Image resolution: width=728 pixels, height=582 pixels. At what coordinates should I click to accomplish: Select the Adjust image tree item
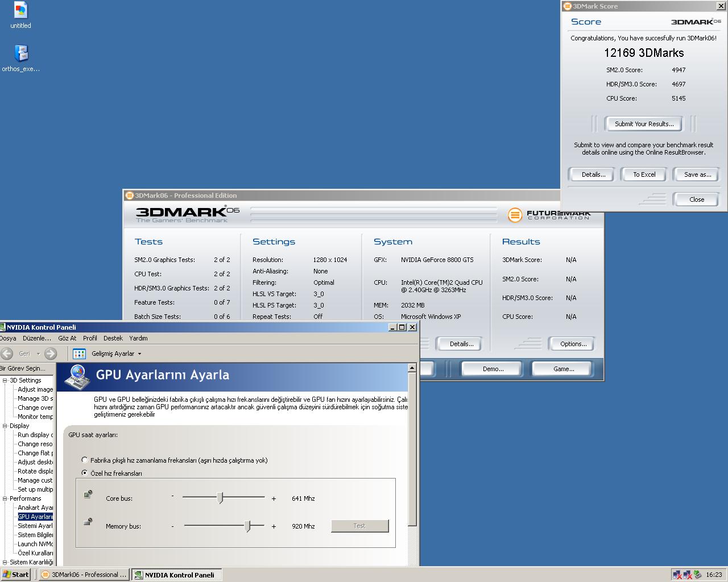point(35,389)
